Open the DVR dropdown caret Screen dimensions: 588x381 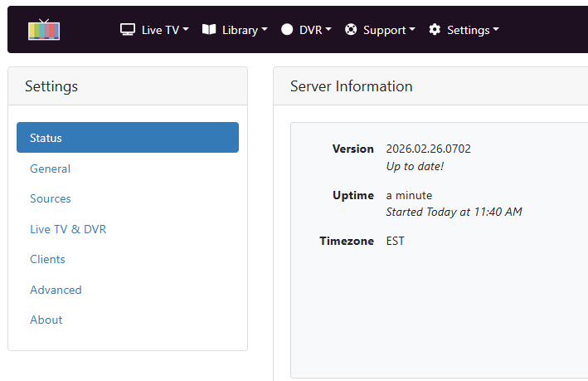(328, 30)
